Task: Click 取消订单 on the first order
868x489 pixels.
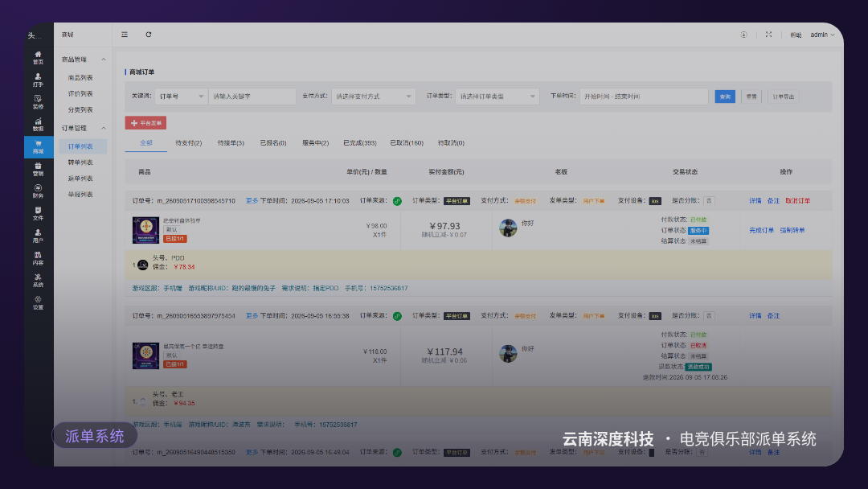Action: tap(797, 201)
